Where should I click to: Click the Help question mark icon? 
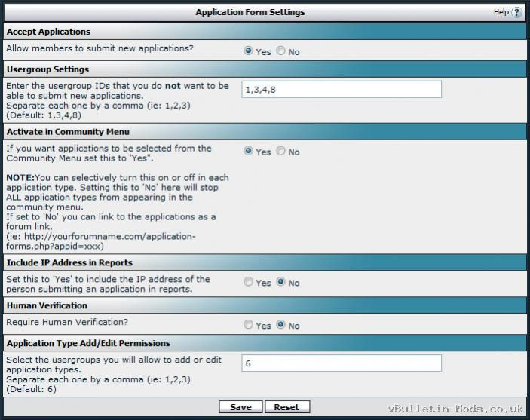[x=516, y=13]
